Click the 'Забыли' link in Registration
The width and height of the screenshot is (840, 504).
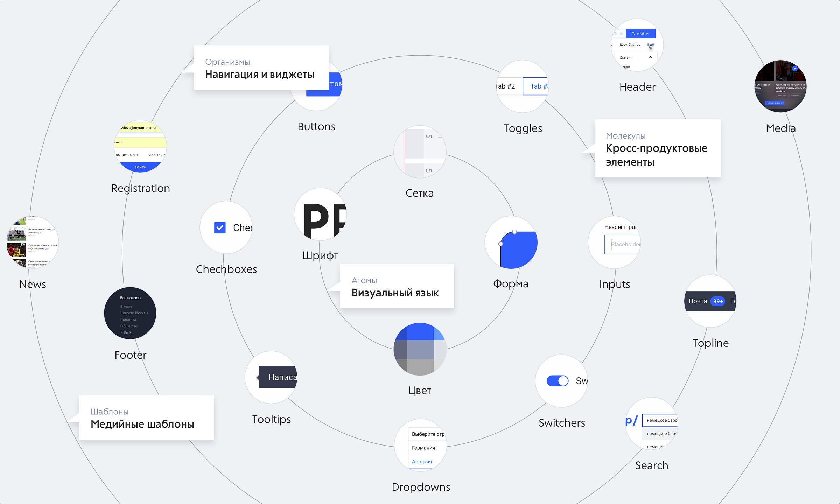157,155
